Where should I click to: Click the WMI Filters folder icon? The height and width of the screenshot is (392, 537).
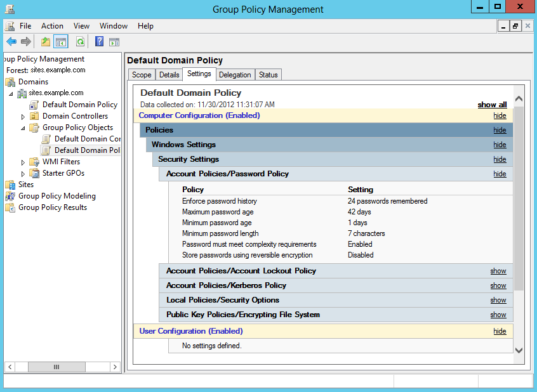(x=34, y=162)
